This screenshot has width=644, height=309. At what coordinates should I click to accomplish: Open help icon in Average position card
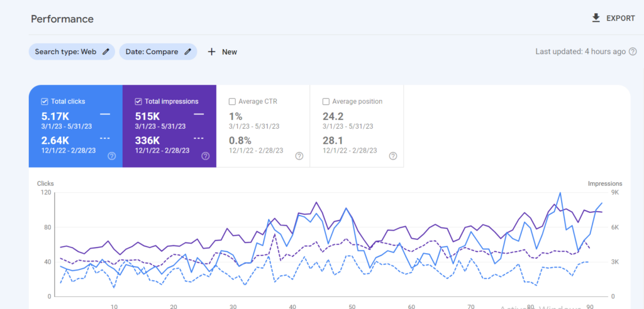click(392, 156)
